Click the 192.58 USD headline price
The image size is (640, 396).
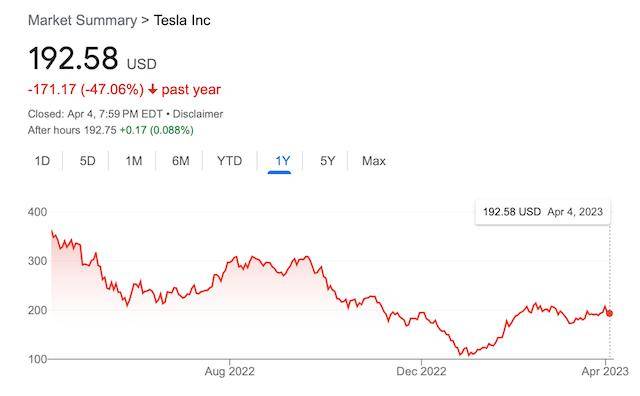(92, 58)
